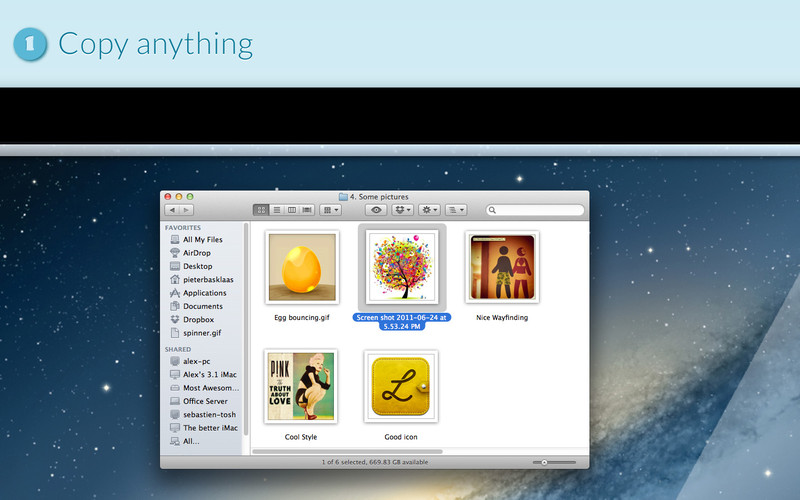
Task: Connect to The better iMac
Action: point(210,428)
